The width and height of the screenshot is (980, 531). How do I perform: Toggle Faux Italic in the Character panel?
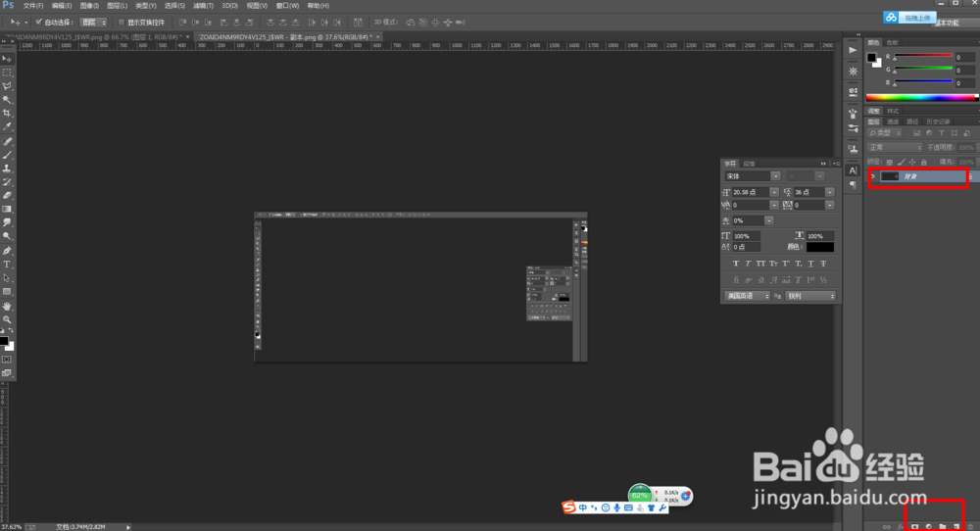[x=748, y=264]
